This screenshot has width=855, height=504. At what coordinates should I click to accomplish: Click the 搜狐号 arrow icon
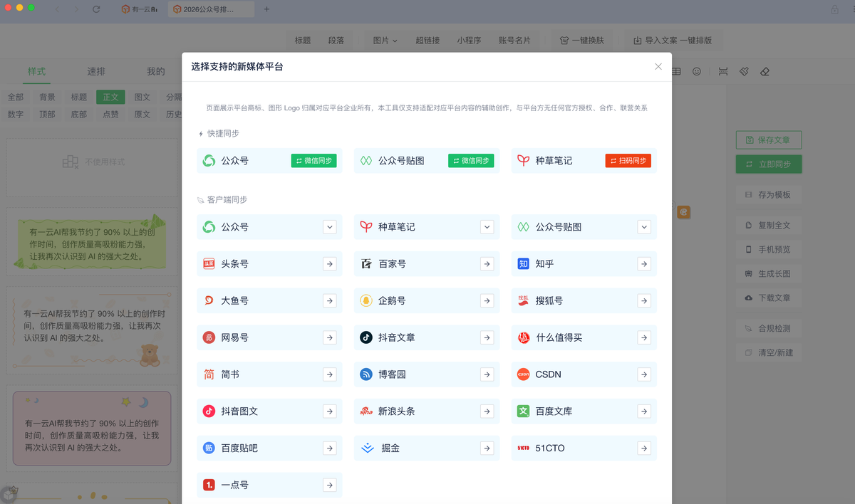click(644, 300)
